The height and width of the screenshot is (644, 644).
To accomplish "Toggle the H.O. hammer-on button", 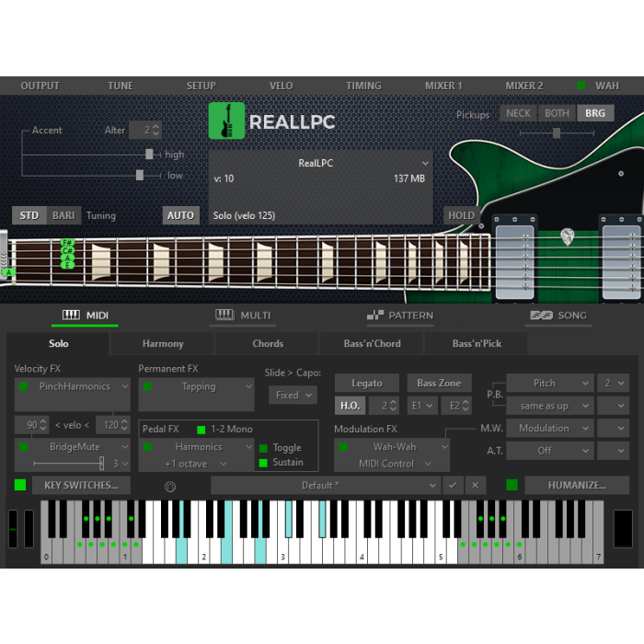I will pyautogui.click(x=350, y=406).
